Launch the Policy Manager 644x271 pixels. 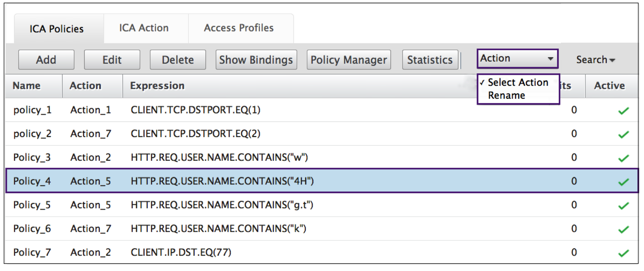pyautogui.click(x=348, y=60)
